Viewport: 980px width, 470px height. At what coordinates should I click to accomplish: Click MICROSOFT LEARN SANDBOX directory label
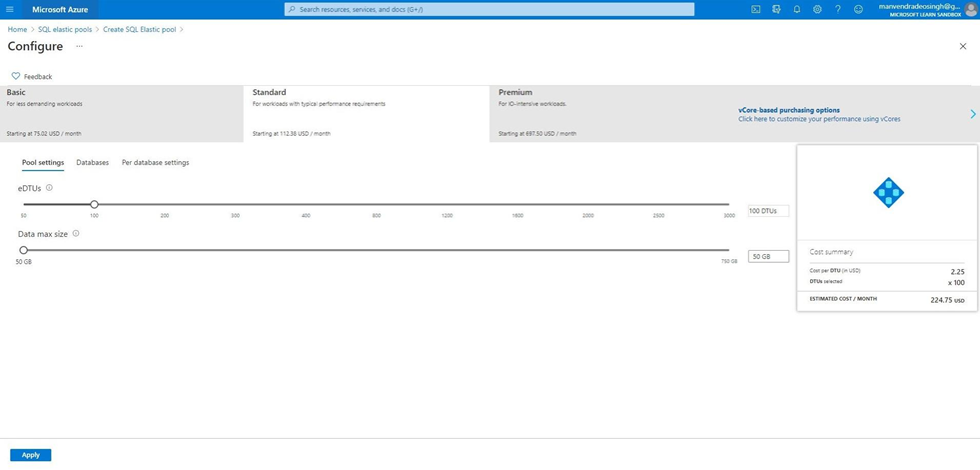tap(925, 14)
